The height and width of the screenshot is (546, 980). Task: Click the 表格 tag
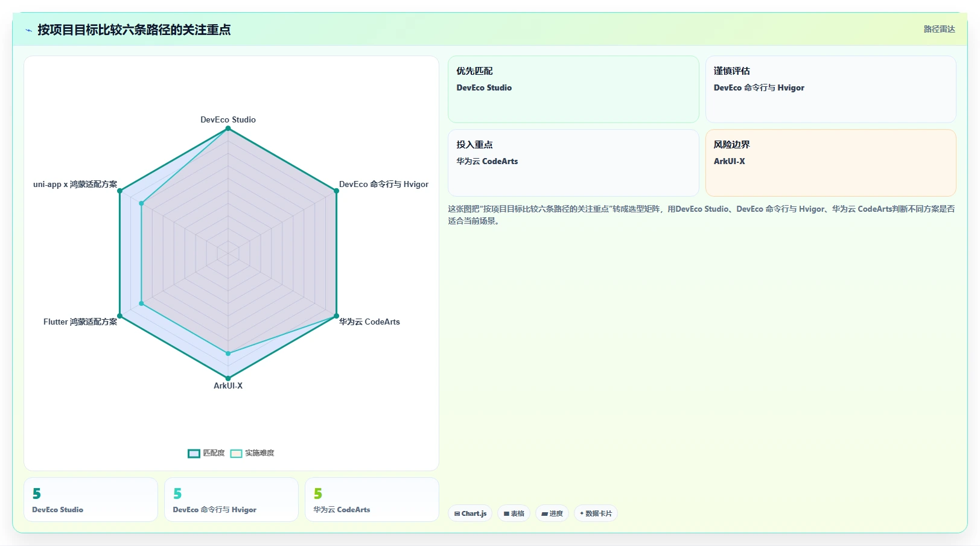click(x=514, y=513)
